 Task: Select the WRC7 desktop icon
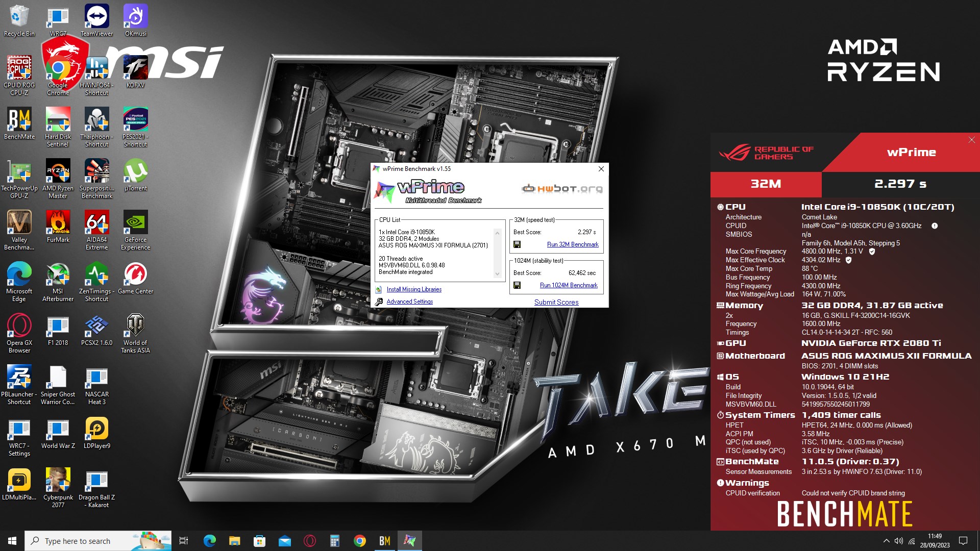click(x=58, y=20)
